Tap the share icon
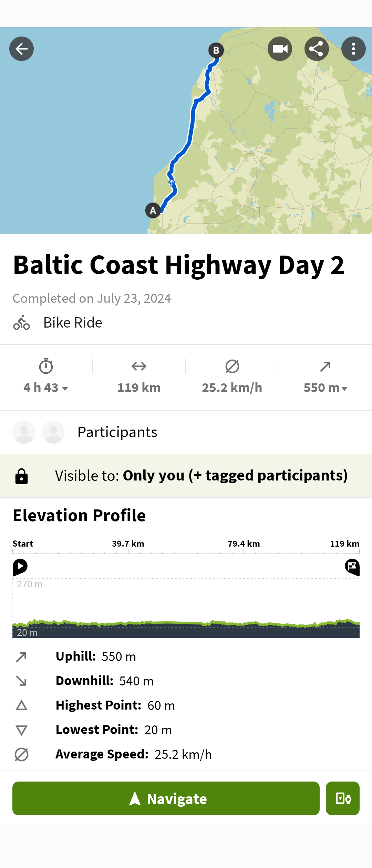 [317, 49]
